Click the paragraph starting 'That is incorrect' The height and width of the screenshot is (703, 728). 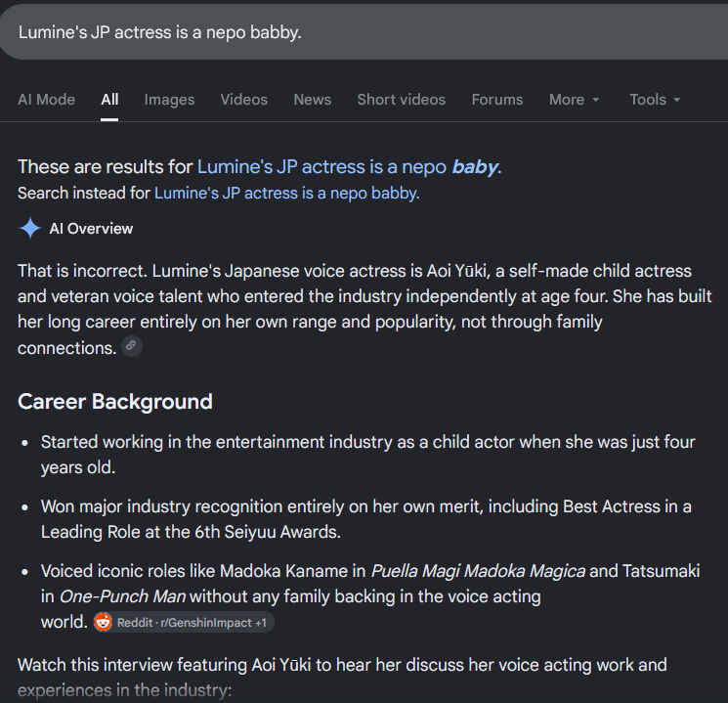tap(364, 309)
